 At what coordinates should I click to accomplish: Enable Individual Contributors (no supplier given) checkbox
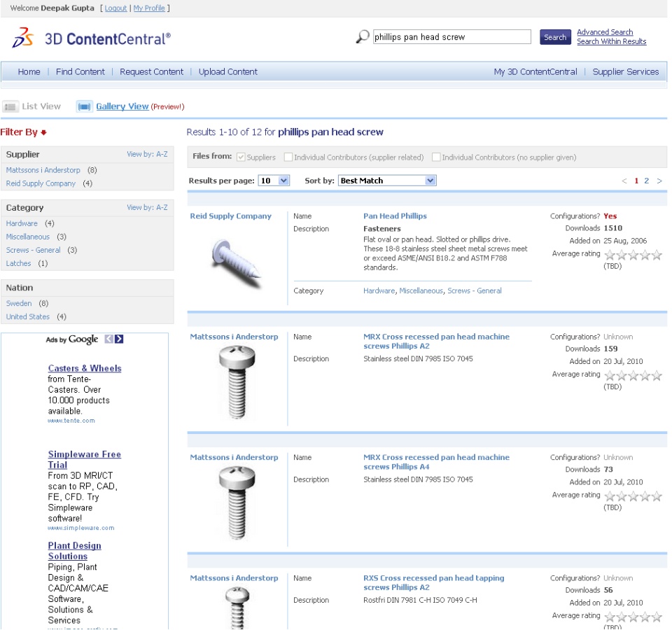[x=436, y=157]
